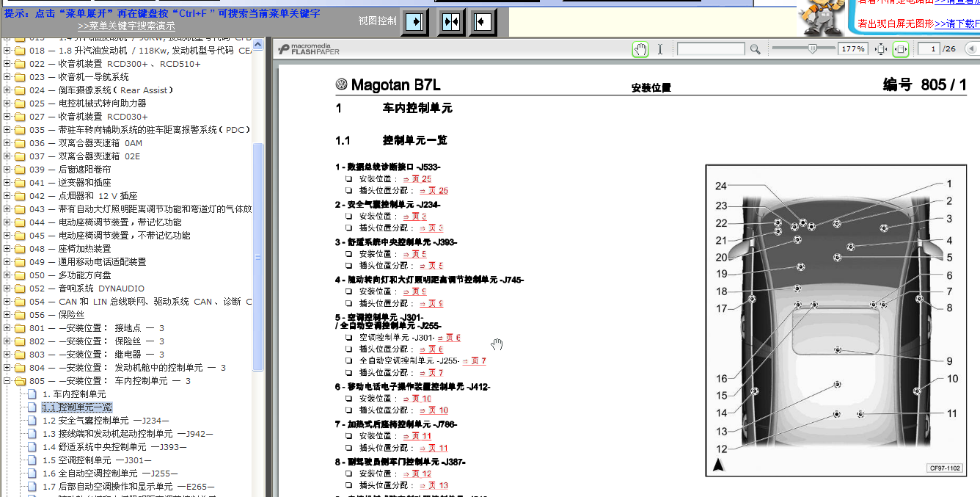Expand the 042 点烟器和 12V 插座 node

[x=7, y=196]
